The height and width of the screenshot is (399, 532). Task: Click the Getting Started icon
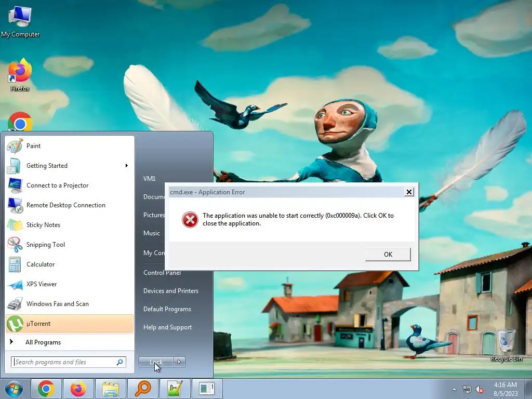[x=15, y=166]
